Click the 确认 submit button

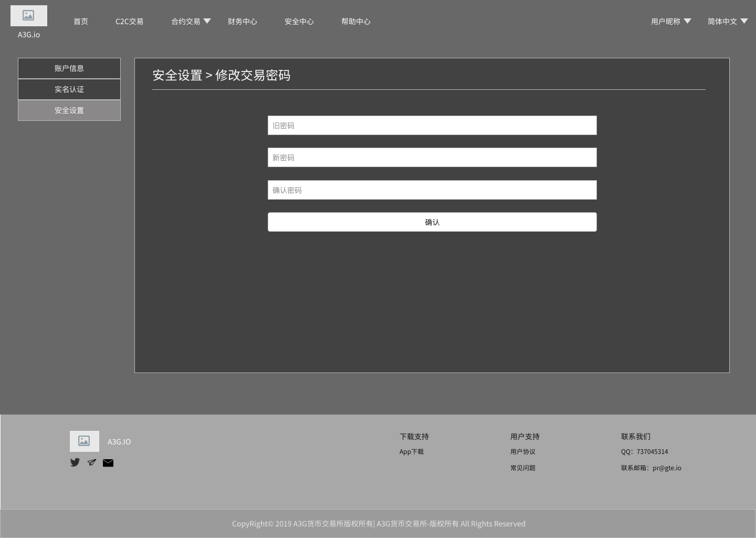pos(432,222)
